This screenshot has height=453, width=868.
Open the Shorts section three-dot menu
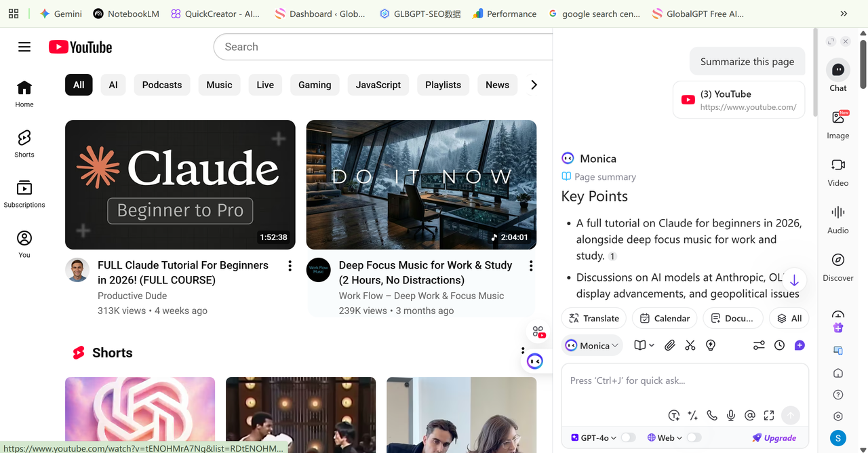tap(523, 351)
